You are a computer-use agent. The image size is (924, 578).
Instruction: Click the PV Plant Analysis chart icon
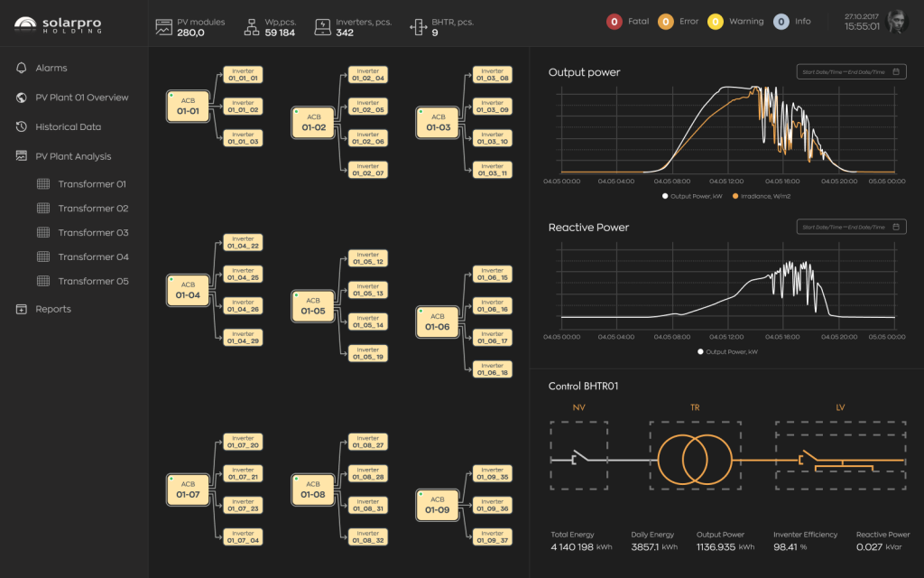22,156
